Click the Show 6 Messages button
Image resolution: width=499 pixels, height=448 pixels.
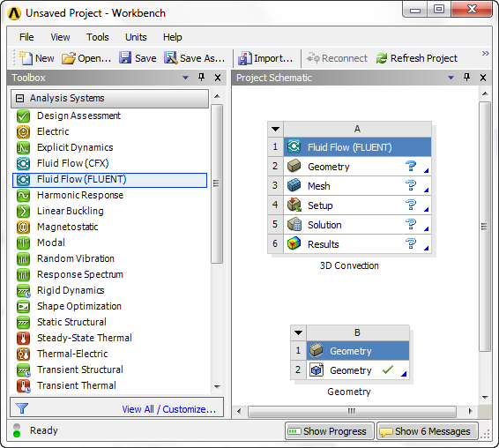tap(428, 431)
